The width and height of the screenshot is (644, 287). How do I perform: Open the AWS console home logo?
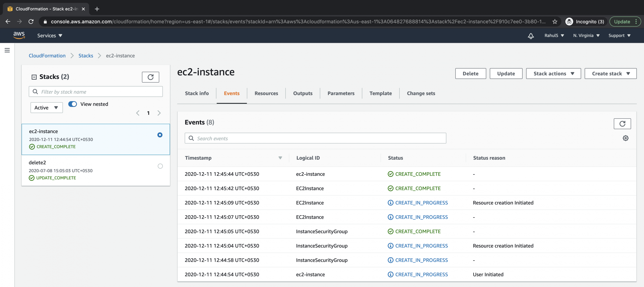coord(19,35)
